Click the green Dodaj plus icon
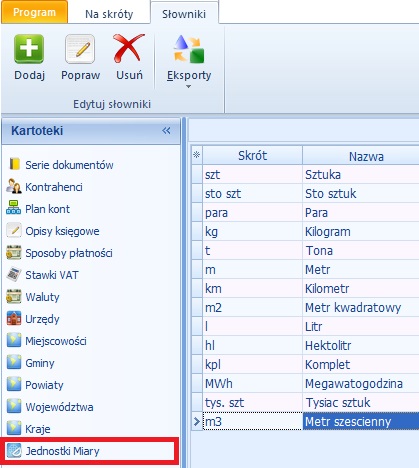 coord(29,49)
